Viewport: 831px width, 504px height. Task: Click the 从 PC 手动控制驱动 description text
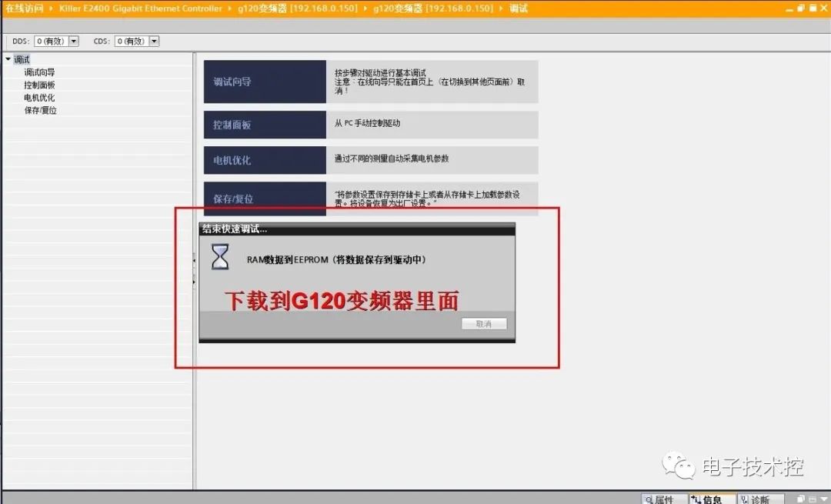tap(367, 123)
